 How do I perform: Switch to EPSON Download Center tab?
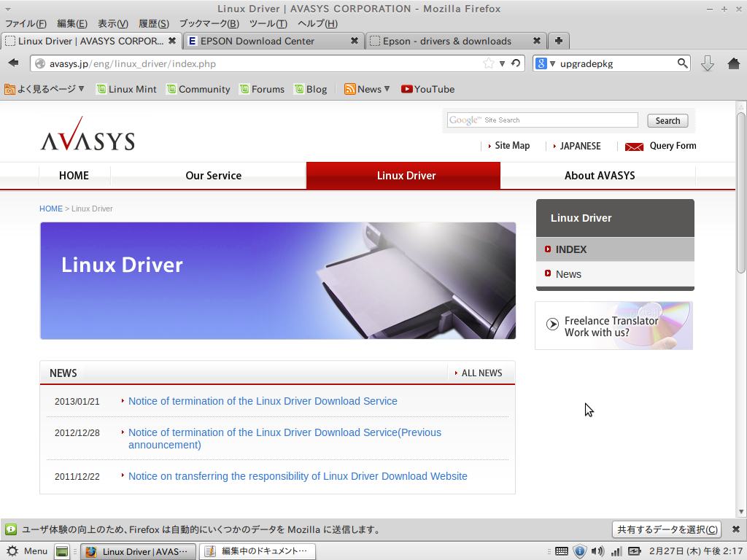[274, 41]
